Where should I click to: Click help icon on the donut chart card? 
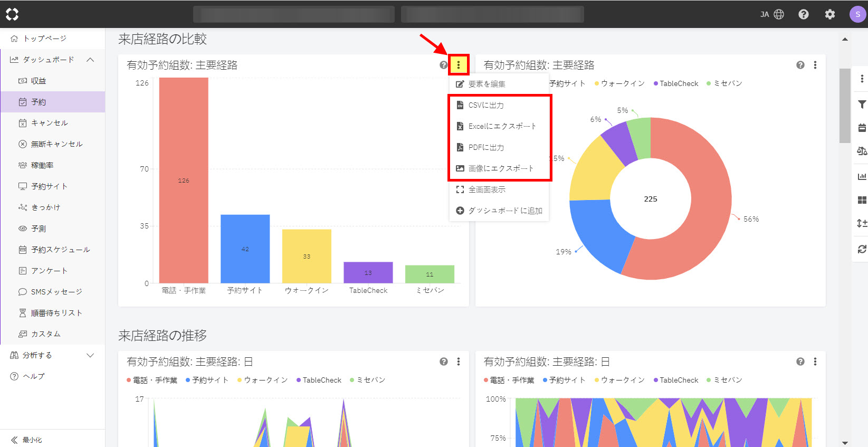click(x=800, y=65)
